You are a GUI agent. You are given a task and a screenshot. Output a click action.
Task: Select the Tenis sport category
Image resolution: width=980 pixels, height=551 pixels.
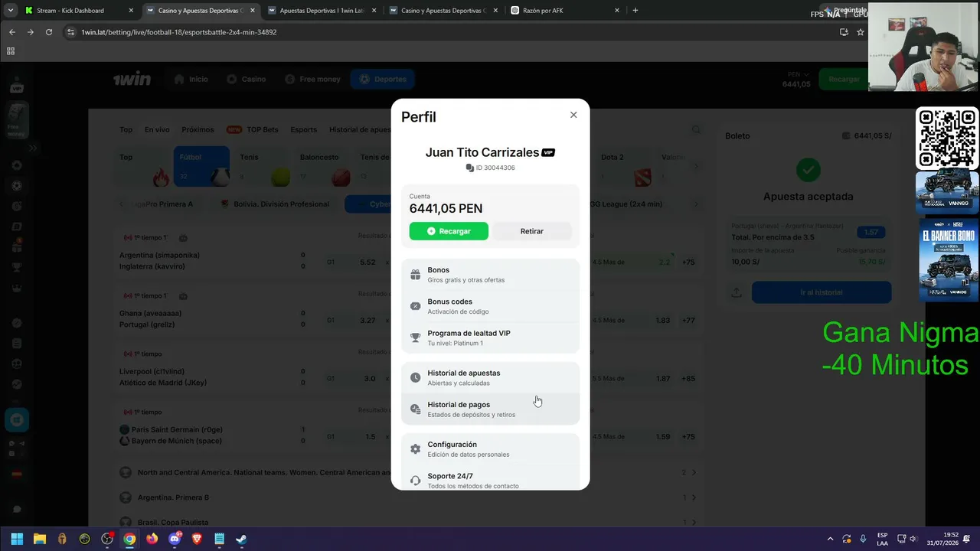262,166
